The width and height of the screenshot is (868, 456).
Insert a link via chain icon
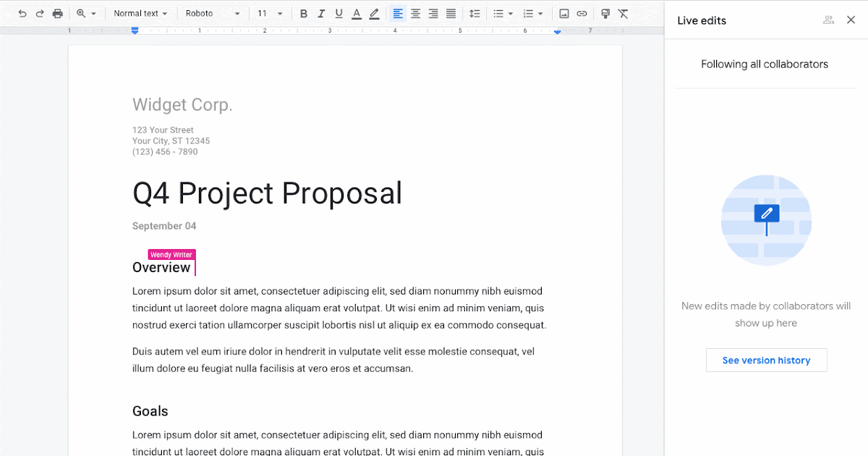point(582,14)
